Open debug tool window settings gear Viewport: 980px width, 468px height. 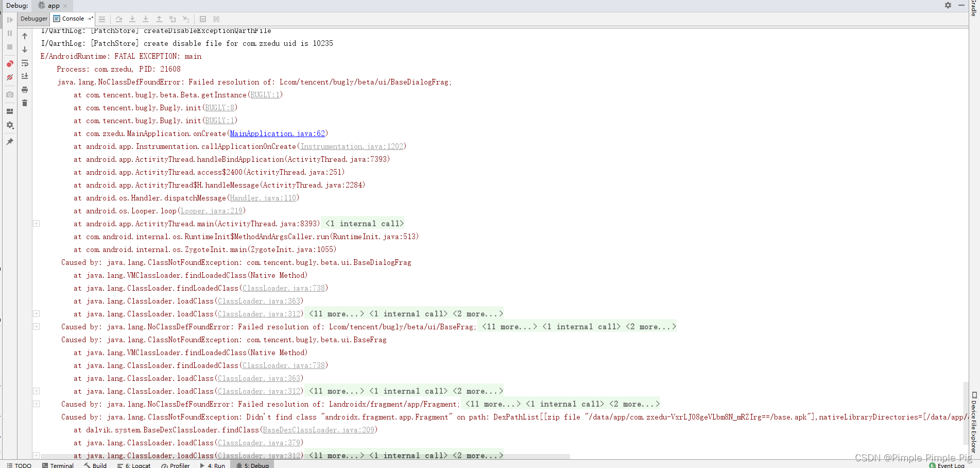[948, 5]
